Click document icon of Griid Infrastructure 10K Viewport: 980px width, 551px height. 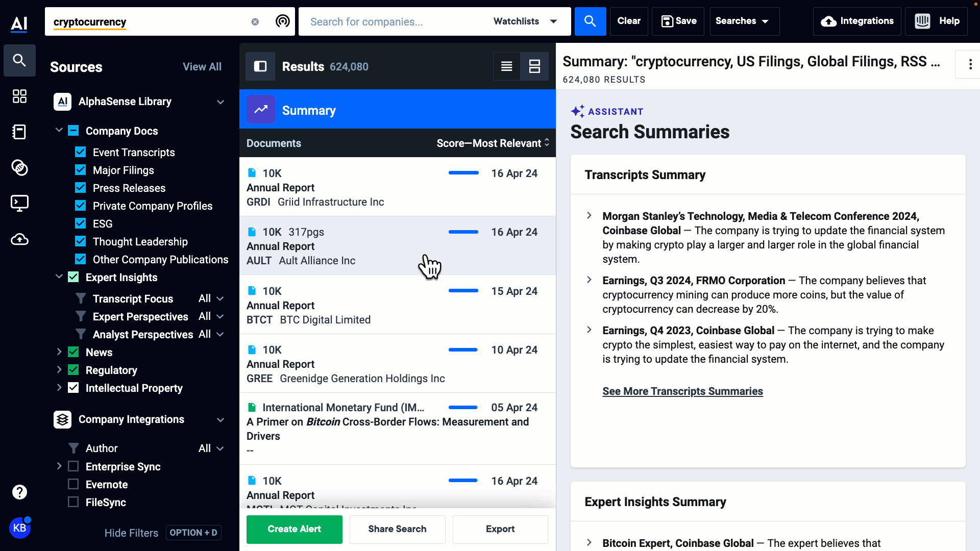[x=252, y=173]
